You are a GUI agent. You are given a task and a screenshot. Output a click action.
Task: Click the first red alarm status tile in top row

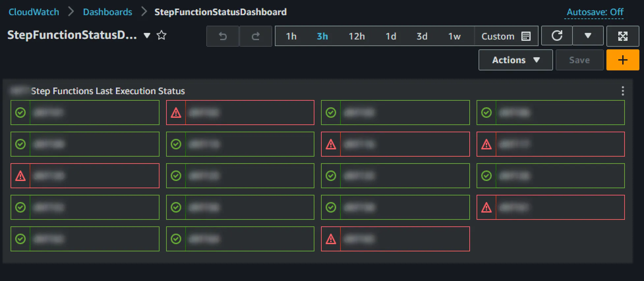240,113
